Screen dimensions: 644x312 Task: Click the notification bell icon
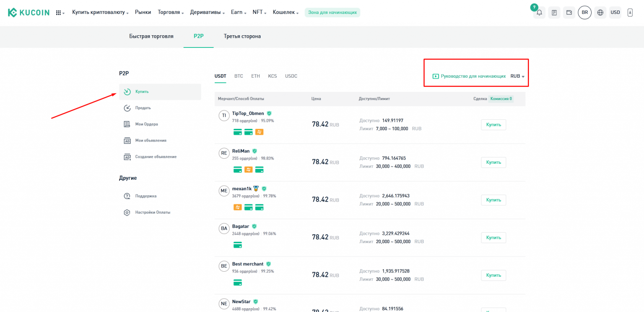(x=539, y=13)
